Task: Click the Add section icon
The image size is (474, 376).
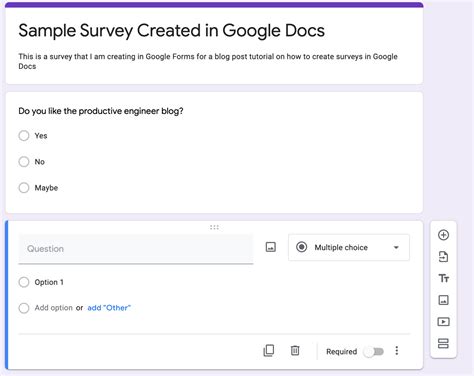Action: (x=443, y=343)
